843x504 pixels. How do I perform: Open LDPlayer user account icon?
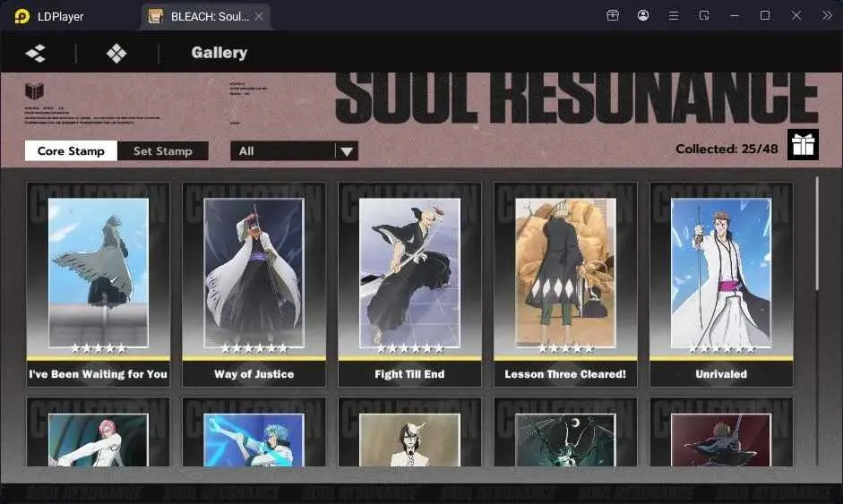point(643,15)
